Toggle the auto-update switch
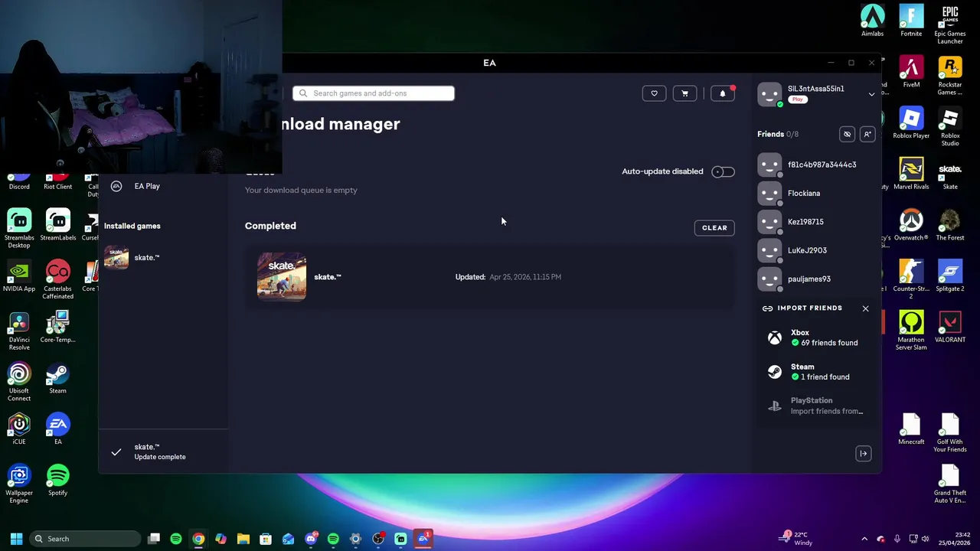Image resolution: width=980 pixels, height=551 pixels. coord(723,171)
